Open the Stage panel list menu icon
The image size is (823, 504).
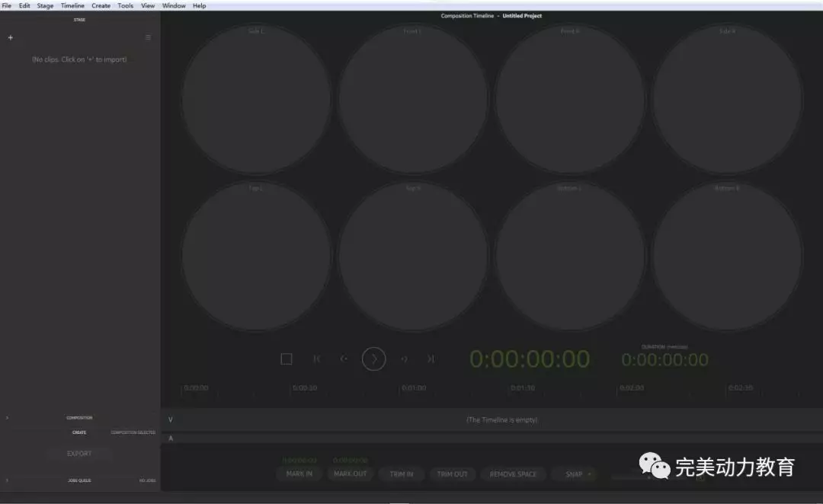[148, 37]
